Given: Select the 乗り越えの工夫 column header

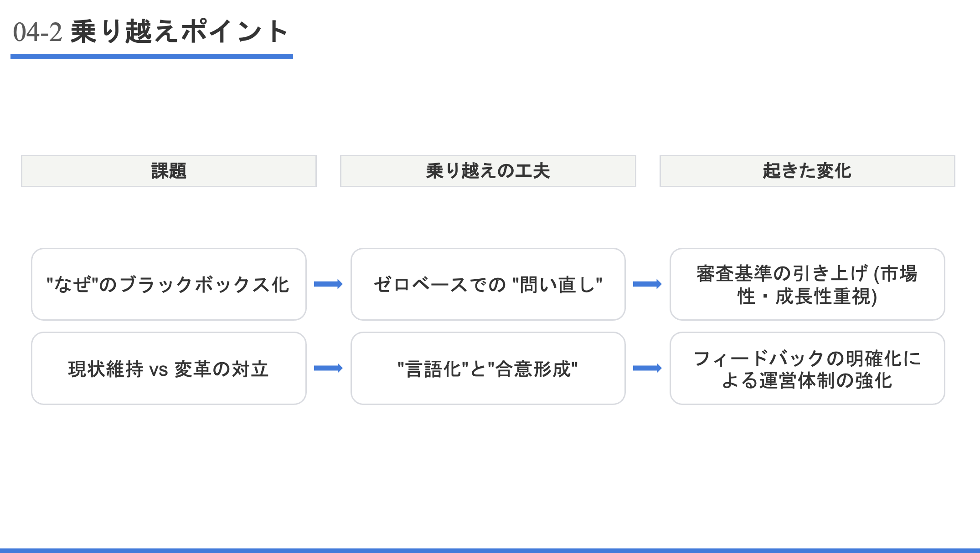Looking at the screenshot, I should 488,171.
